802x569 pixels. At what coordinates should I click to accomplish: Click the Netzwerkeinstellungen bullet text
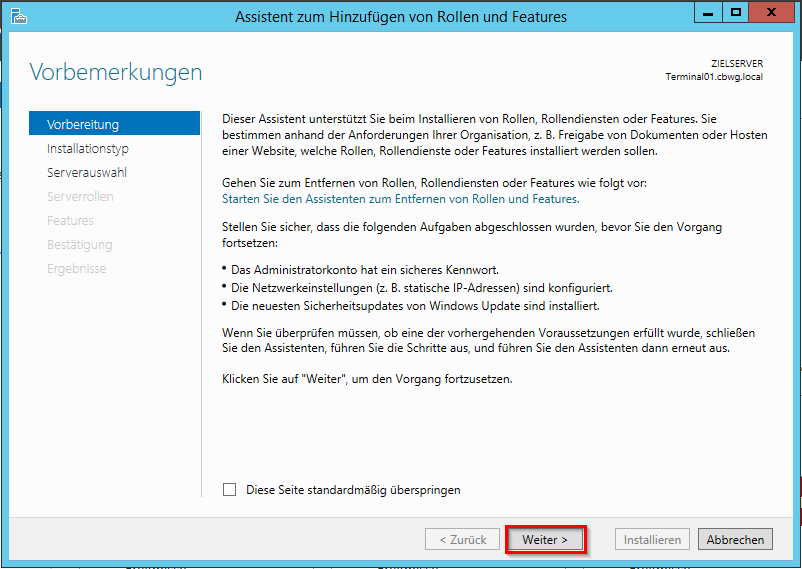pos(421,288)
